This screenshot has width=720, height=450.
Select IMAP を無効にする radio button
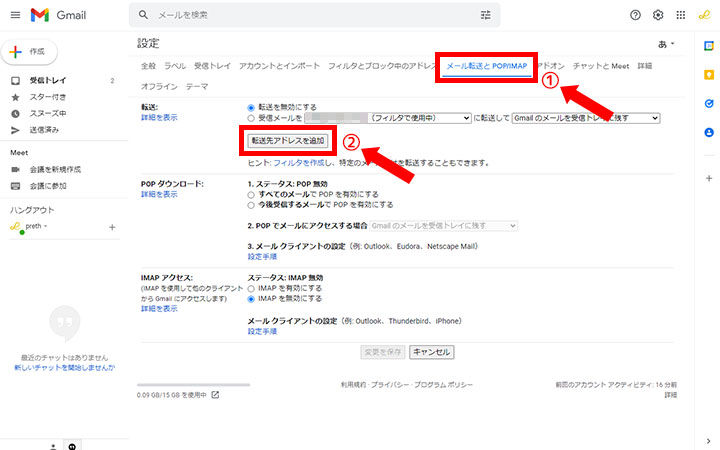(x=251, y=299)
